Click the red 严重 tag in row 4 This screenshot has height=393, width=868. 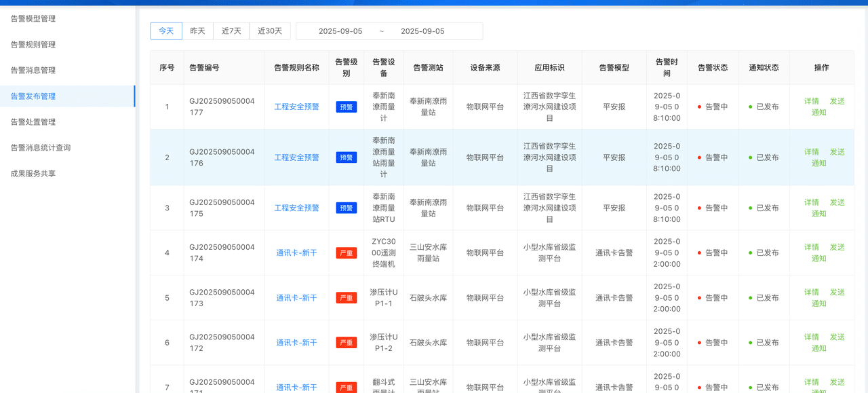click(347, 253)
